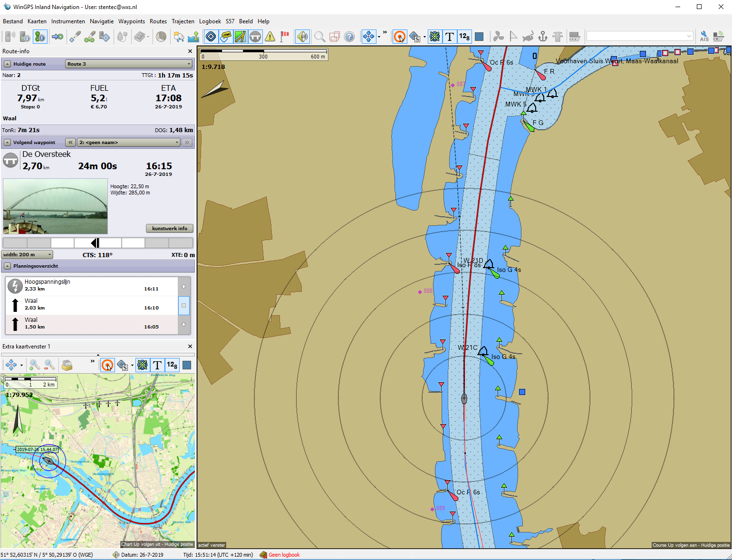Image resolution: width=732 pixels, height=560 pixels.
Task: Open the Navigatie menu
Action: tap(102, 21)
